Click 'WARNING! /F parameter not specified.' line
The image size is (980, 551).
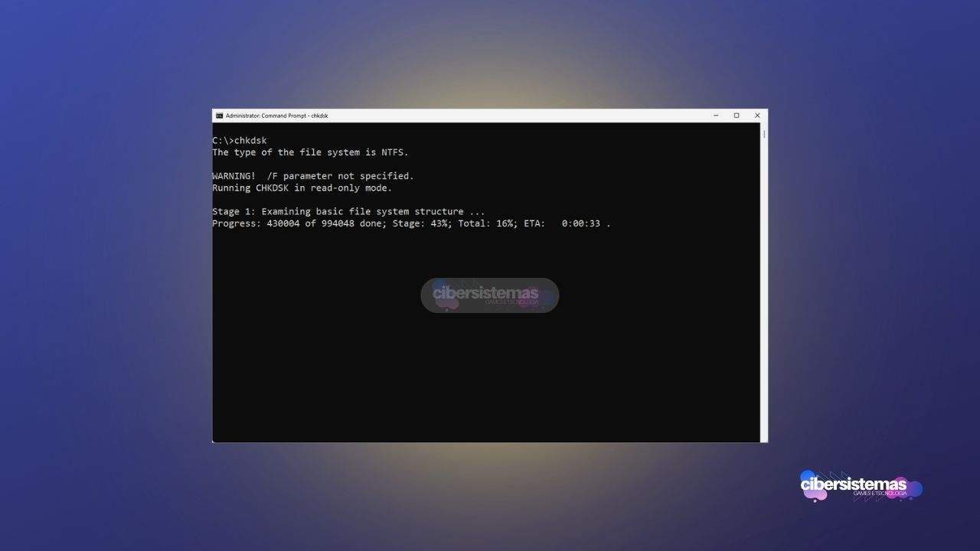click(312, 176)
